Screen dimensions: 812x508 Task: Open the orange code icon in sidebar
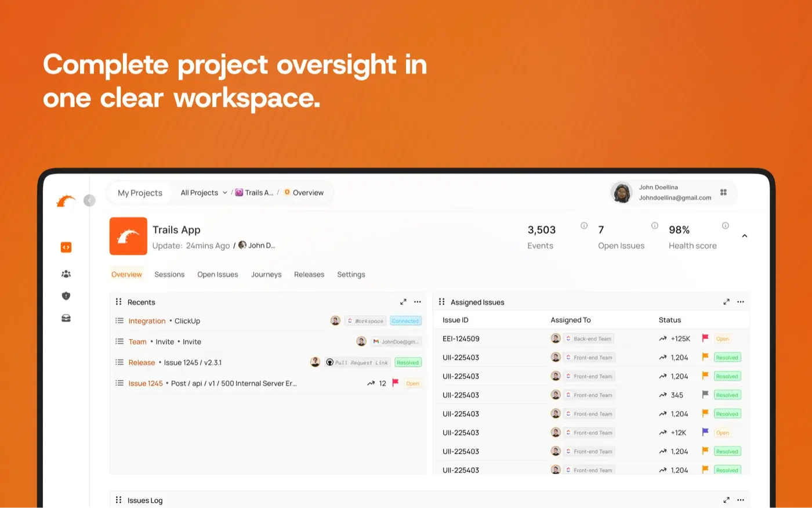click(66, 247)
